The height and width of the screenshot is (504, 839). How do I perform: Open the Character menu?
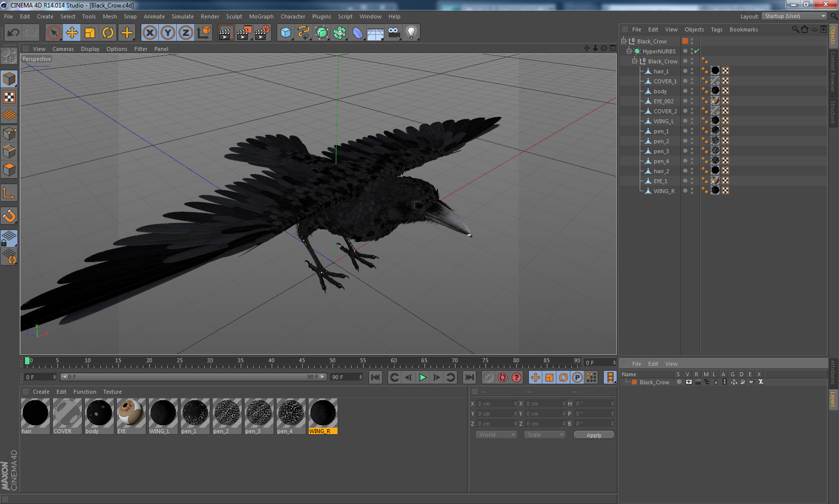293,16
